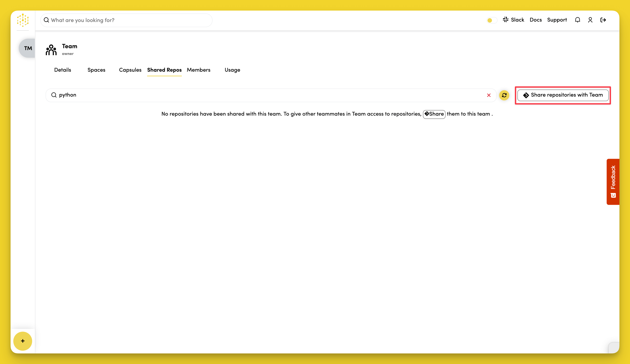This screenshot has width=630, height=364.
Task: Open the Capsules tab
Action: pos(130,70)
